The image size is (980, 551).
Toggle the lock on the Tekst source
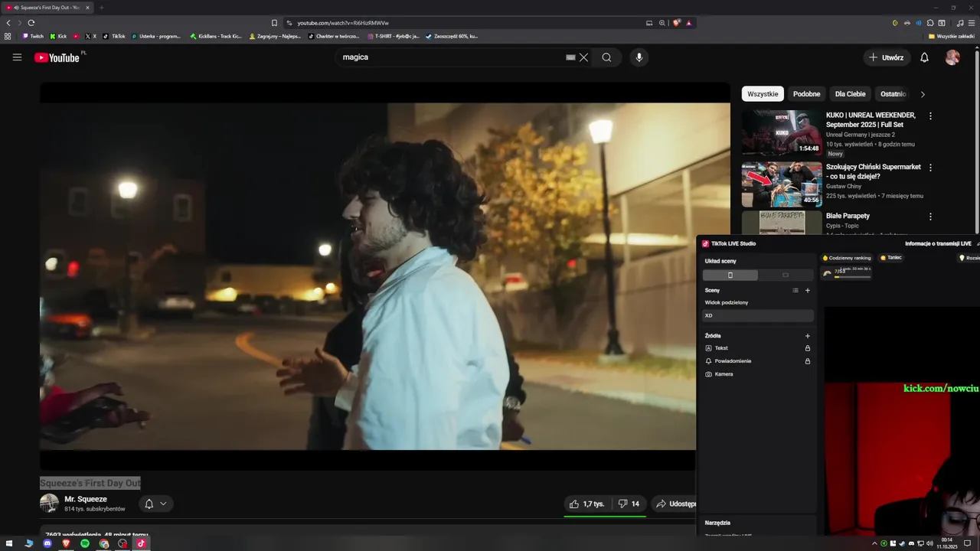[808, 348]
